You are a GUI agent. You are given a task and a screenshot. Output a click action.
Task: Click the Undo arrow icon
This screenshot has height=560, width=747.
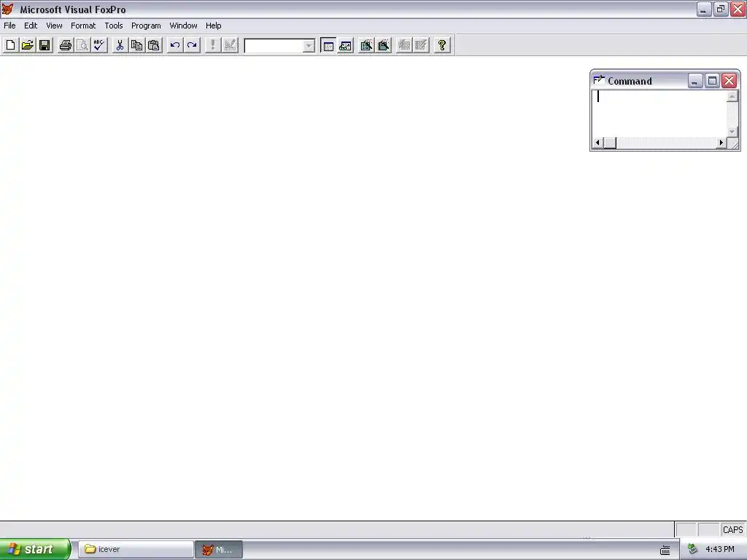point(175,45)
